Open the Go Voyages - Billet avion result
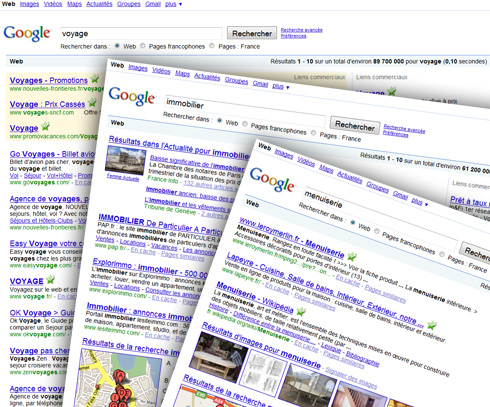 [52, 154]
